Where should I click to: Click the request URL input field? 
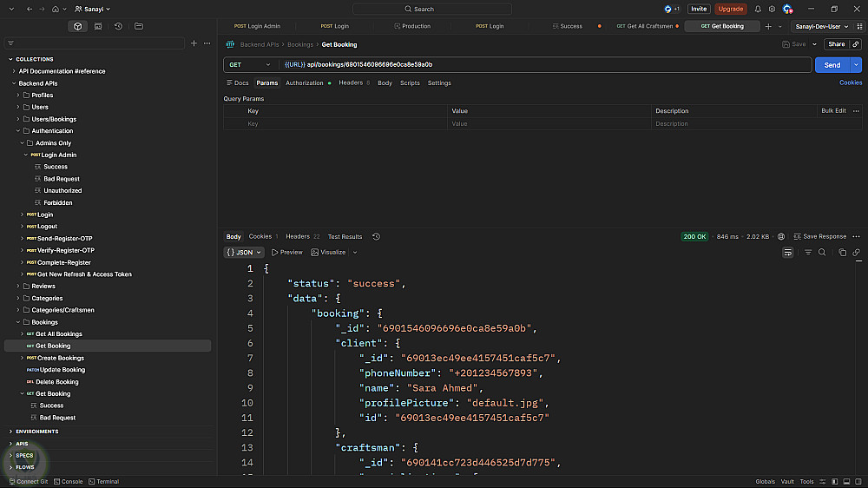pyautogui.click(x=538, y=65)
